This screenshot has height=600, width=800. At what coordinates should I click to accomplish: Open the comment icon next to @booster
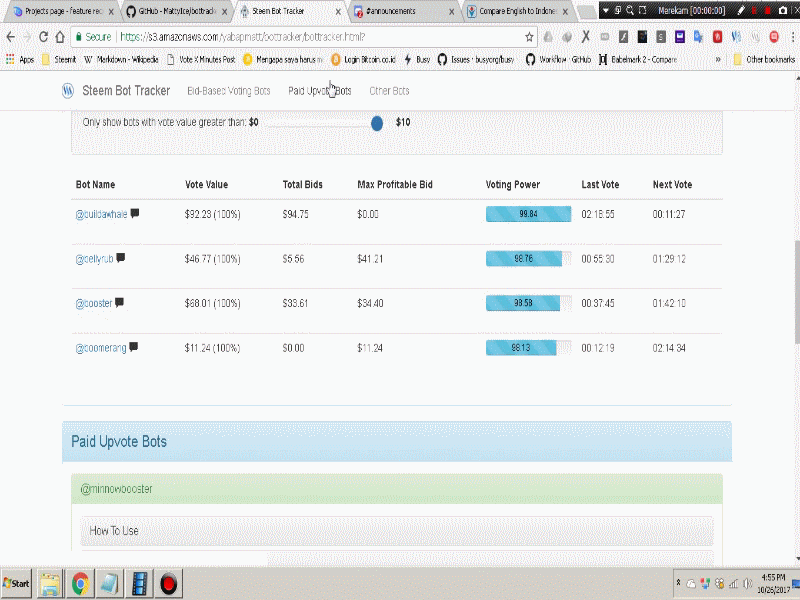pos(119,303)
